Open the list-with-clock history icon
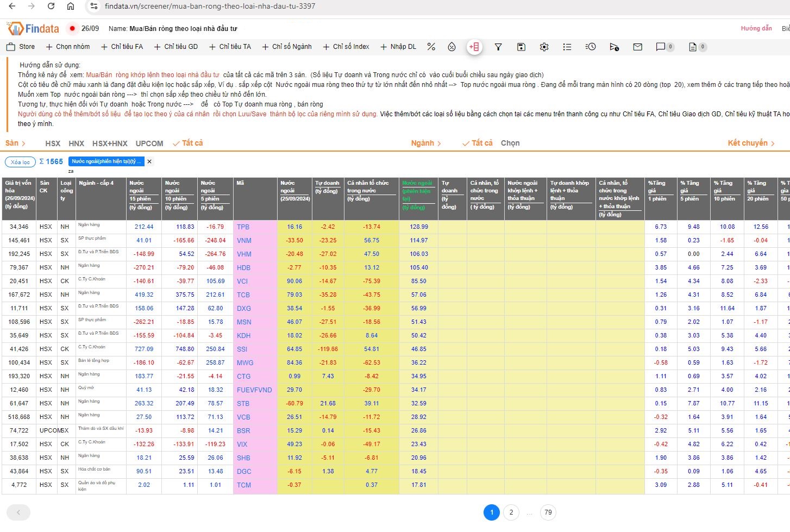Viewport: 790px width, 532px height. (x=591, y=47)
